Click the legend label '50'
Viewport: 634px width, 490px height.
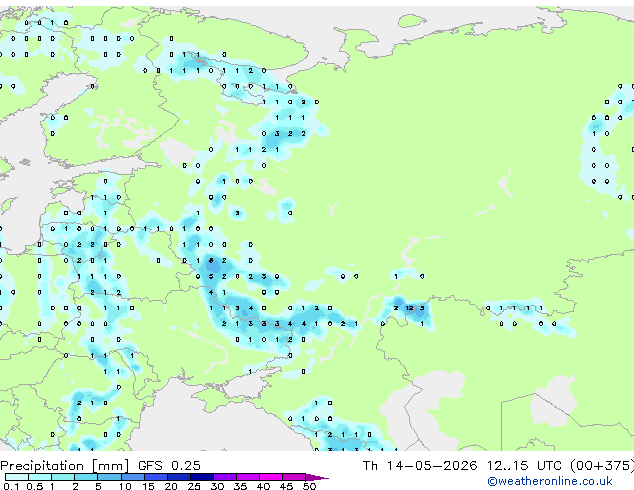(x=309, y=486)
